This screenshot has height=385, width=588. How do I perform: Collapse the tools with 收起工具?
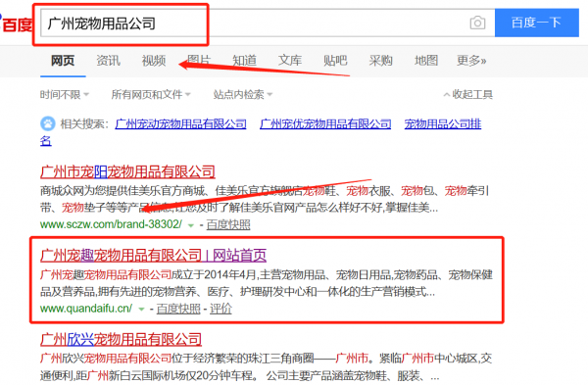point(468,94)
